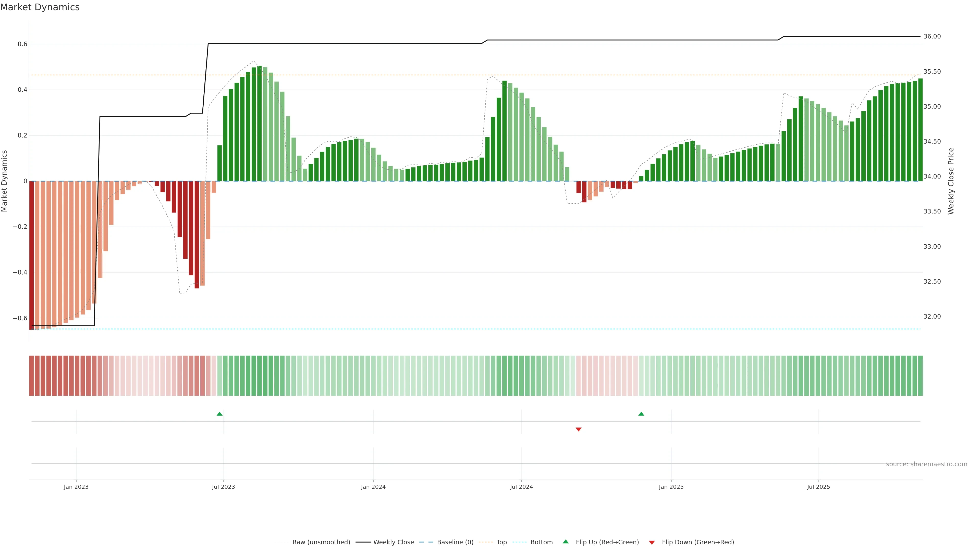Toggle the Bottom legend entry
Viewport: 980px width, 551px height.
[541, 542]
